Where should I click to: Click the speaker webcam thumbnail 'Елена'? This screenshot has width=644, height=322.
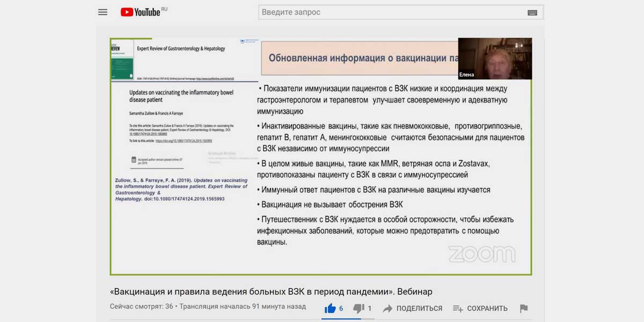coord(495,58)
